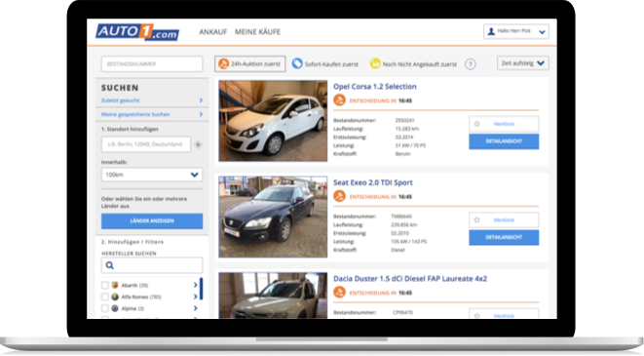Expand Zuletzt gesucht chevron arrow
Screen dimensions: 644x356
pyautogui.click(x=201, y=100)
